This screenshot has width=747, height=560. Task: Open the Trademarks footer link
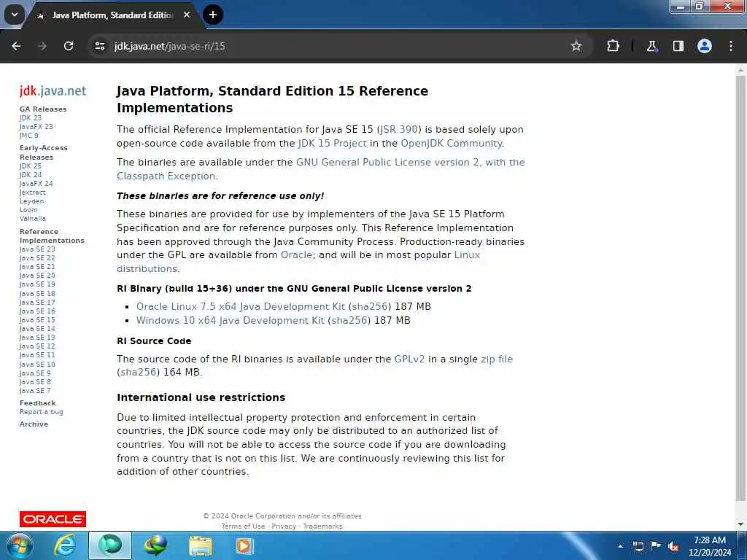[x=322, y=526]
